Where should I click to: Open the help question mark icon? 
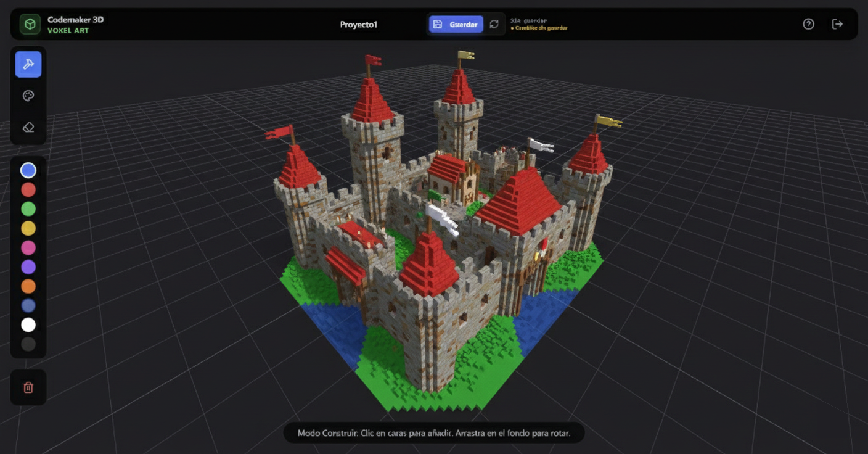click(x=808, y=24)
